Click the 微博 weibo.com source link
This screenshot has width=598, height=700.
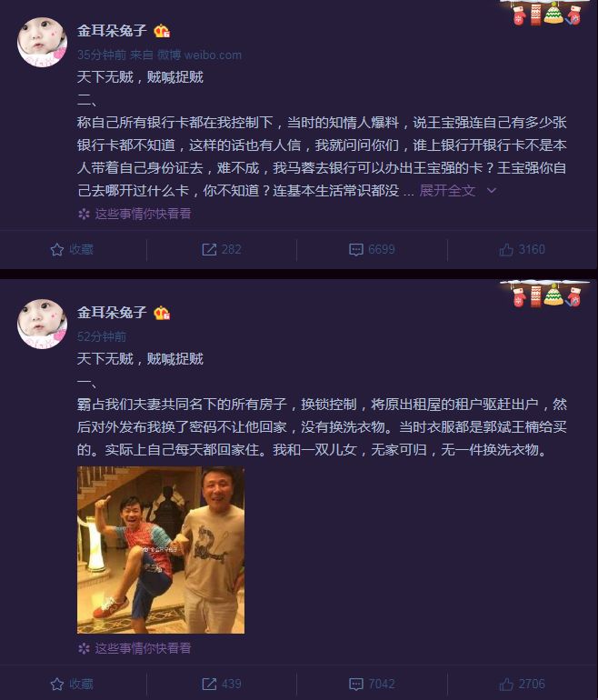click(x=199, y=55)
